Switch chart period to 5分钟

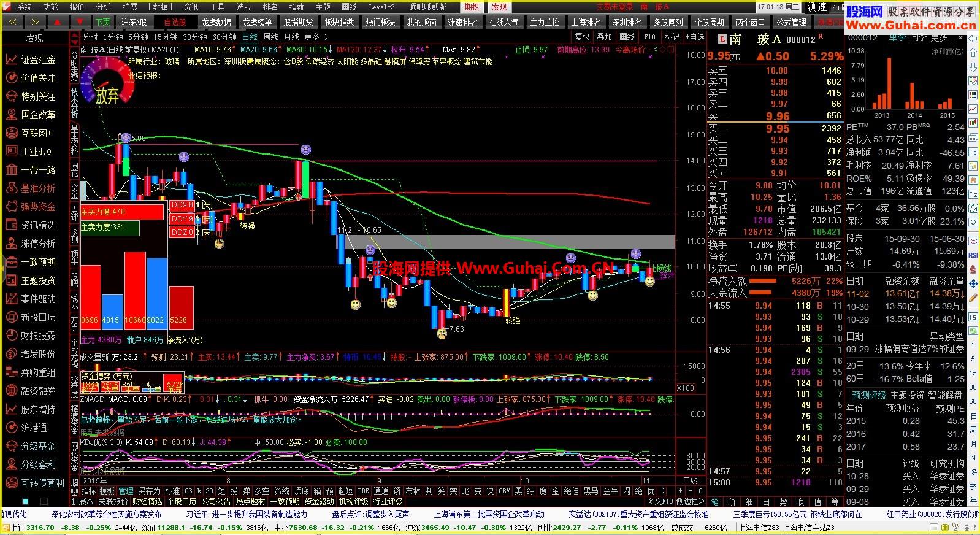point(139,37)
